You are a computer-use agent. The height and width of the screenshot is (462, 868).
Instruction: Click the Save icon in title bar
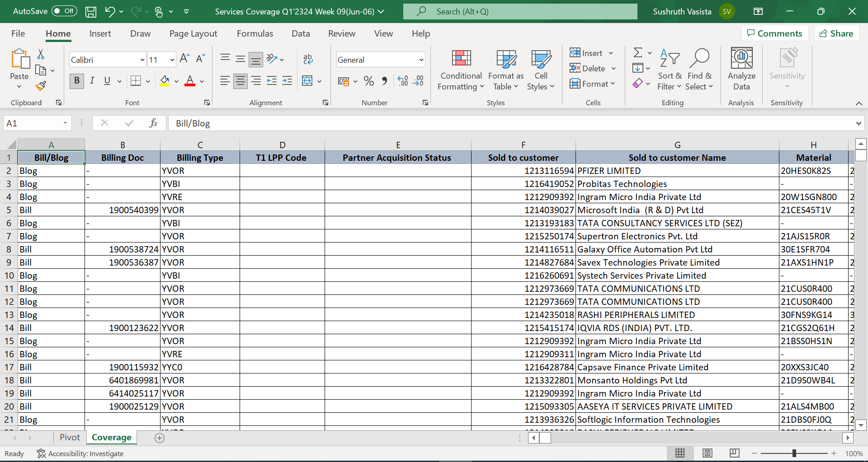click(91, 12)
